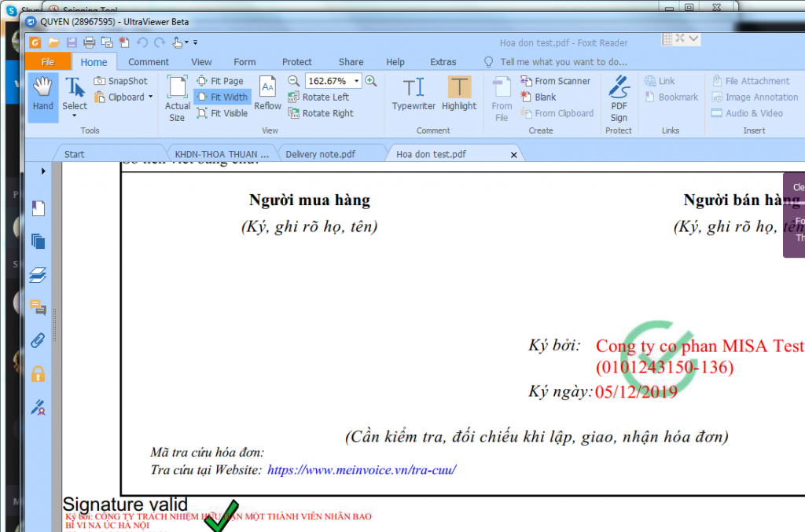
Task: Toggle Fit Width view
Action: (222, 97)
